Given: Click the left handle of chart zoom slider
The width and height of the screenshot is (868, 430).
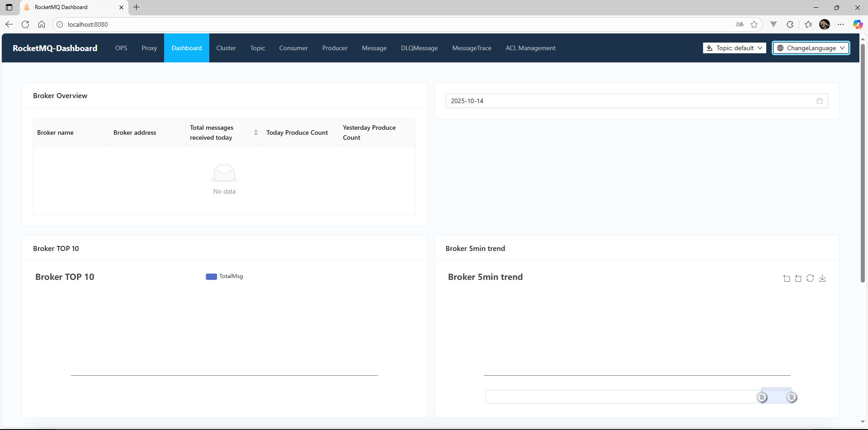Looking at the screenshot, I should 762,397.
